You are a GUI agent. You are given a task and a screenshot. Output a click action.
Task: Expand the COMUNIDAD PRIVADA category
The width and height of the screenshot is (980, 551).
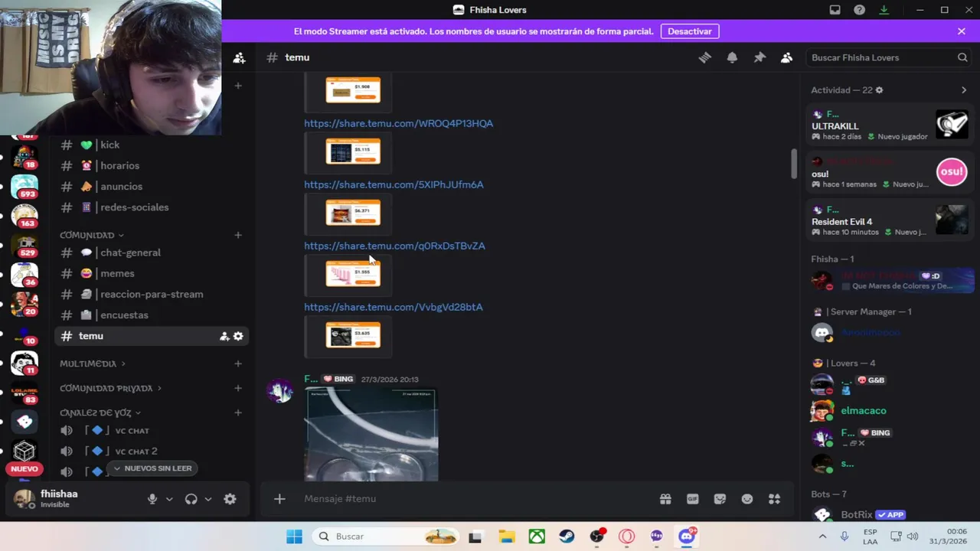(x=110, y=388)
